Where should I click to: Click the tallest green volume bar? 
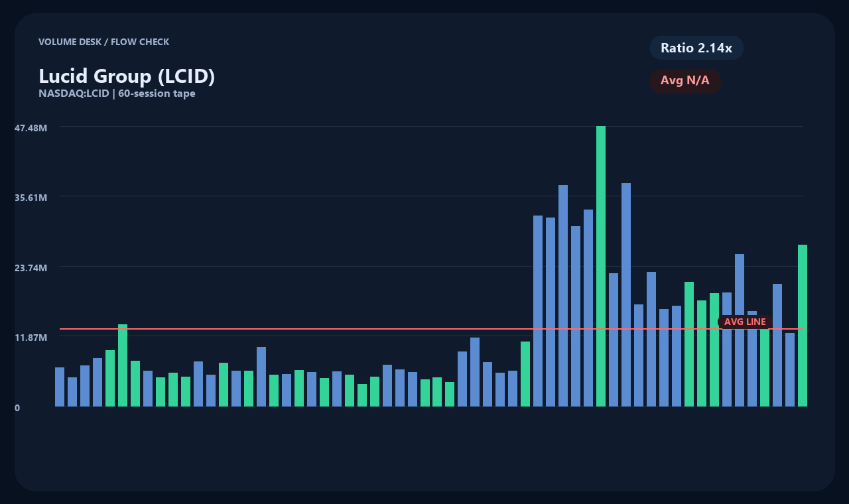[601, 266]
